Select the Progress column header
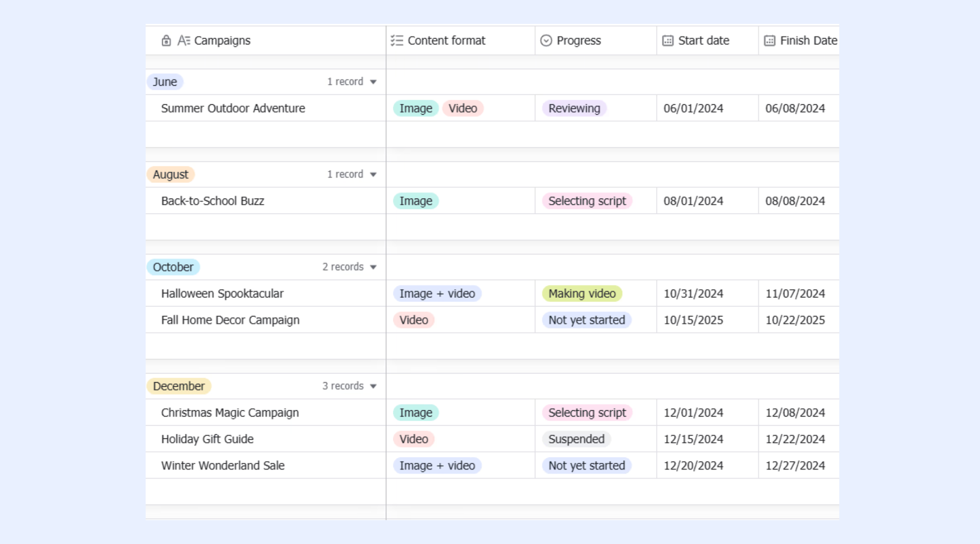This screenshot has width=980, height=544. coord(596,41)
